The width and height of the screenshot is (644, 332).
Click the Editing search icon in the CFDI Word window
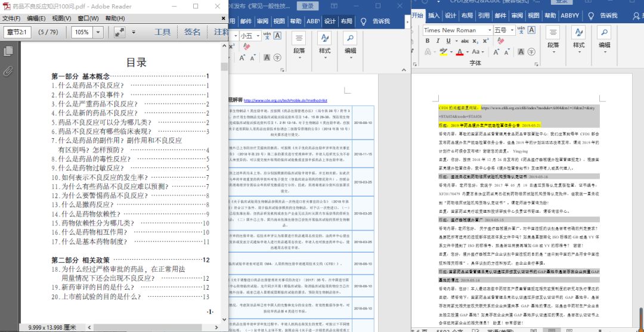point(604,33)
